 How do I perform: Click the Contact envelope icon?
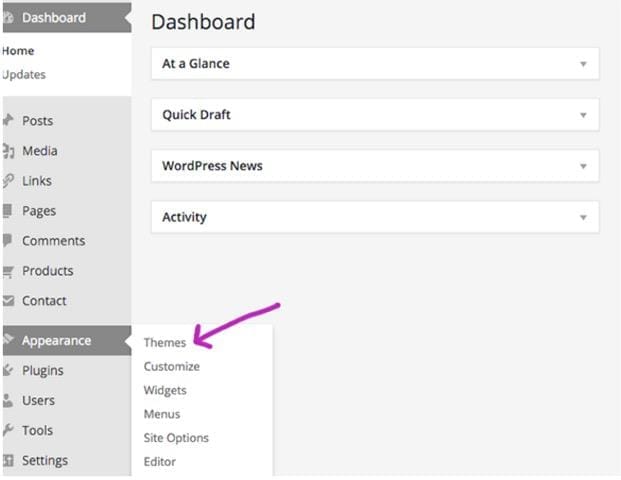click(8, 301)
